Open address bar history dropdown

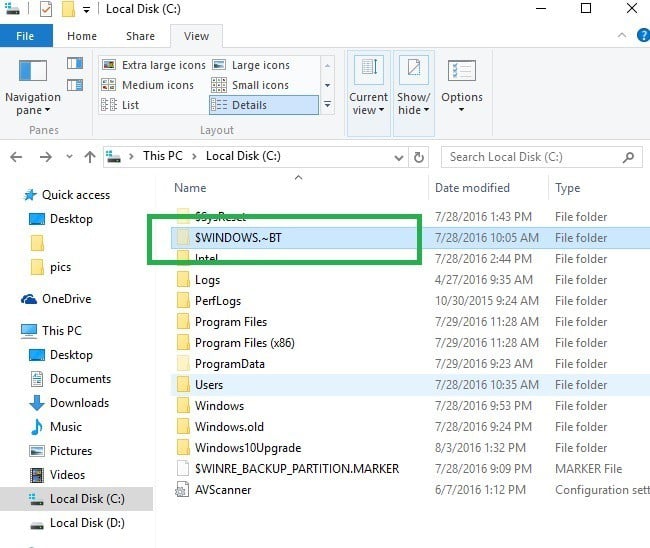click(399, 157)
